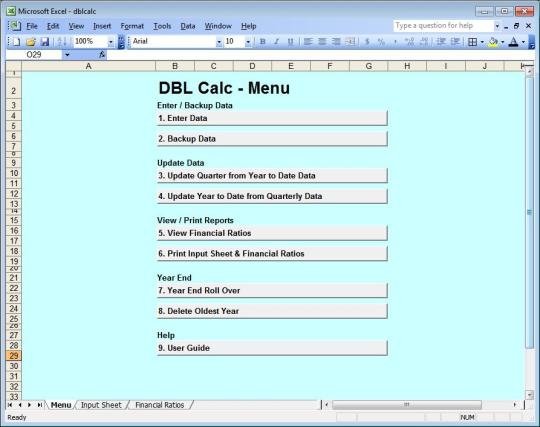Switch to the Input Sheet tab
This screenshot has width=540, height=427.
pyautogui.click(x=101, y=405)
